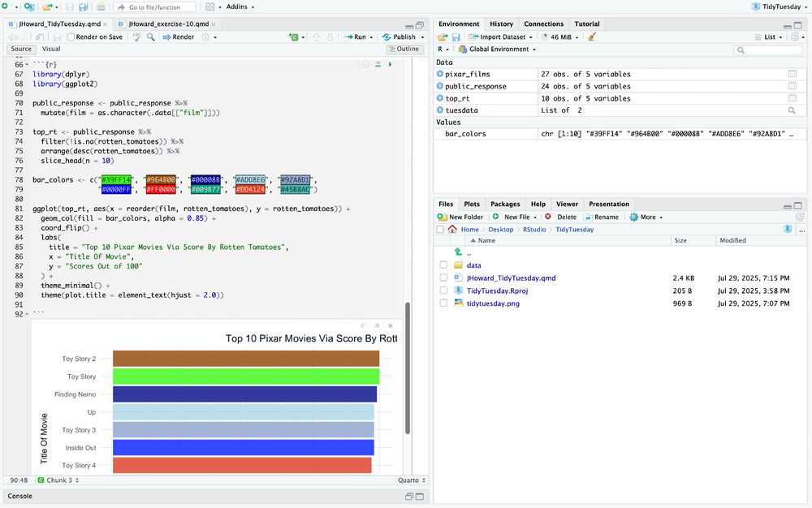Viewport: 812px width, 508px height.
Task: Collapse chunk output with double-arrow icon
Action: [x=377, y=325]
